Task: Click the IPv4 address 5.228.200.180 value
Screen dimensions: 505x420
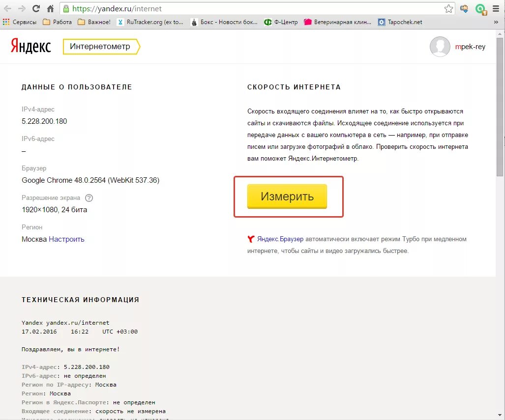Action: tap(44, 121)
